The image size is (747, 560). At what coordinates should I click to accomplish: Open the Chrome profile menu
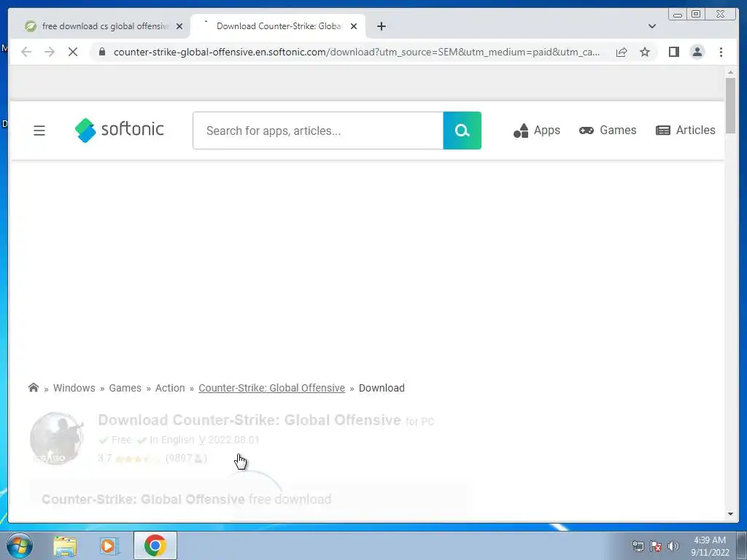pyautogui.click(x=697, y=52)
